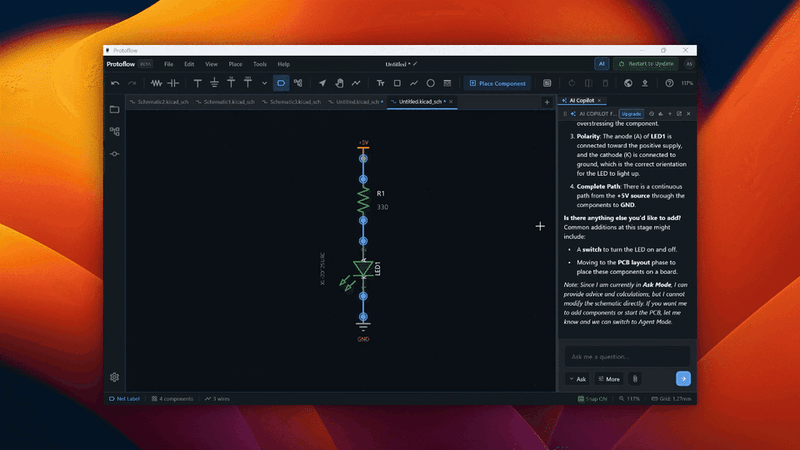
Task: Open settings gear in left sidebar
Action: click(114, 377)
